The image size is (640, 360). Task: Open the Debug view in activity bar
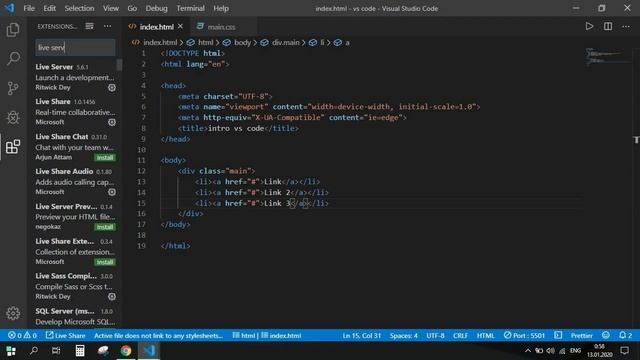(13, 118)
